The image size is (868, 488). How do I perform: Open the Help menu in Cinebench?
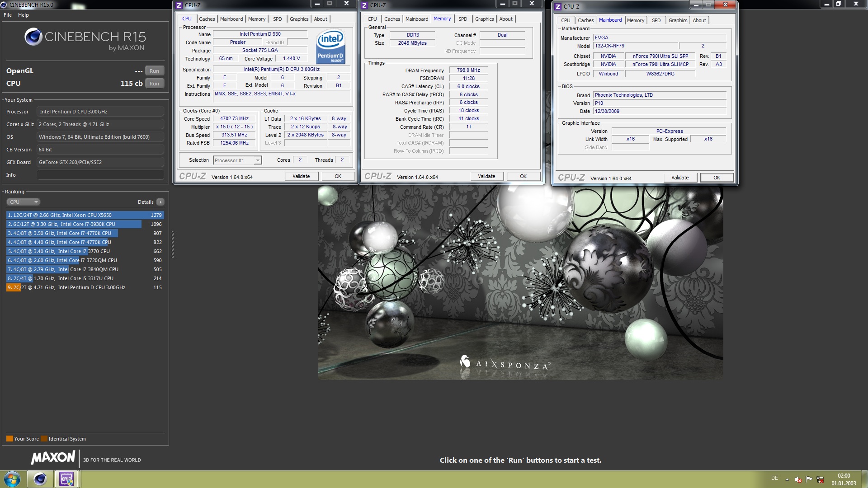tap(24, 15)
